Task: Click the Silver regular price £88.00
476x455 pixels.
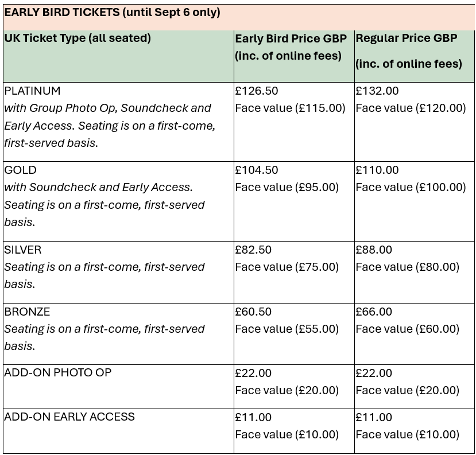Action: coord(374,250)
